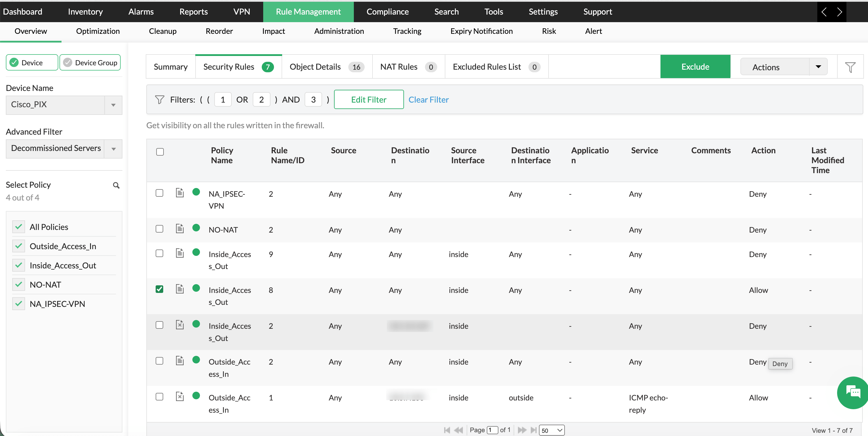Viewport: 868px width, 436px height.
Task: Open Advanced Filter Decommissioned Servers dropdown
Action: pos(64,149)
